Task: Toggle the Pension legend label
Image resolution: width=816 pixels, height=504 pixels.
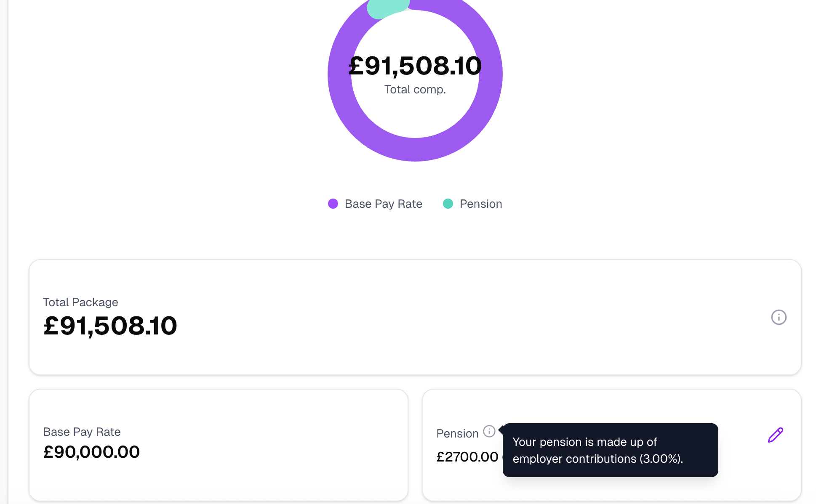Action: pyautogui.click(x=480, y=204)
